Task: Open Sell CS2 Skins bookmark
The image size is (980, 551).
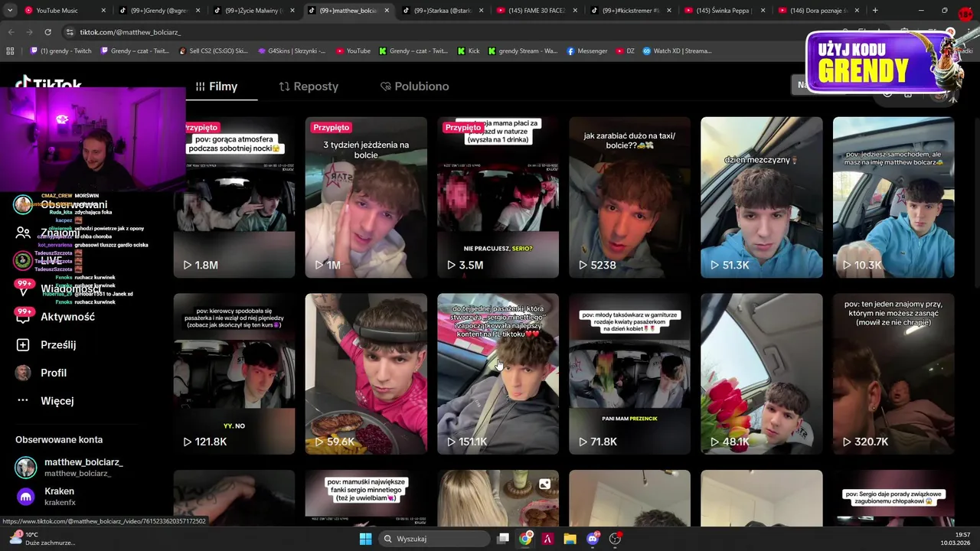Action: click(213, 51)
